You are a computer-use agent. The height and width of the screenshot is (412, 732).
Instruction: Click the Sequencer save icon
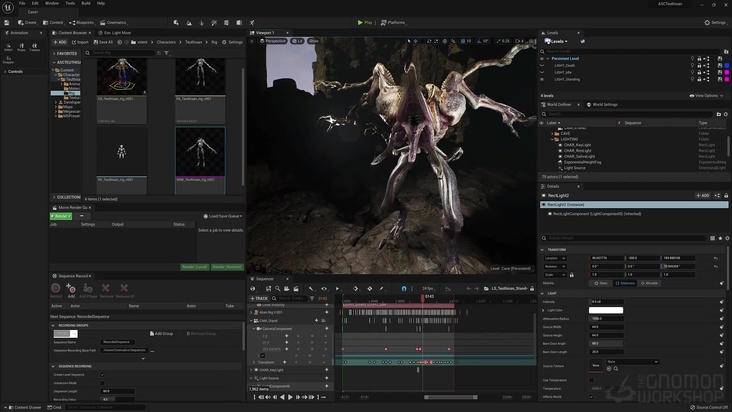coord(268,289)
